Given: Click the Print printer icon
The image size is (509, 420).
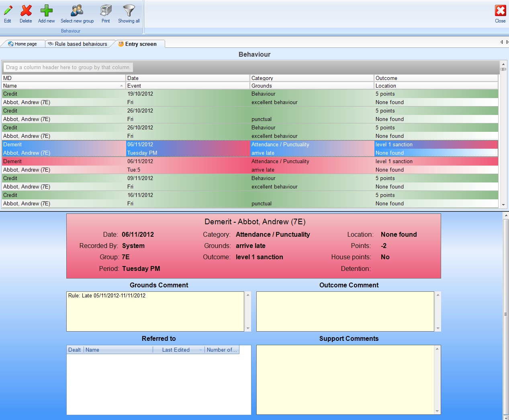Looking at the screenshot, I should click(x=106, y=10).
